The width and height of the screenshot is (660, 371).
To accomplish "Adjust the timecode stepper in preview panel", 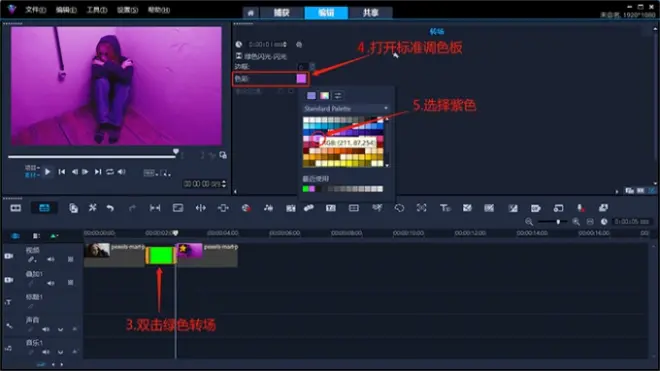I will [224, 184].
